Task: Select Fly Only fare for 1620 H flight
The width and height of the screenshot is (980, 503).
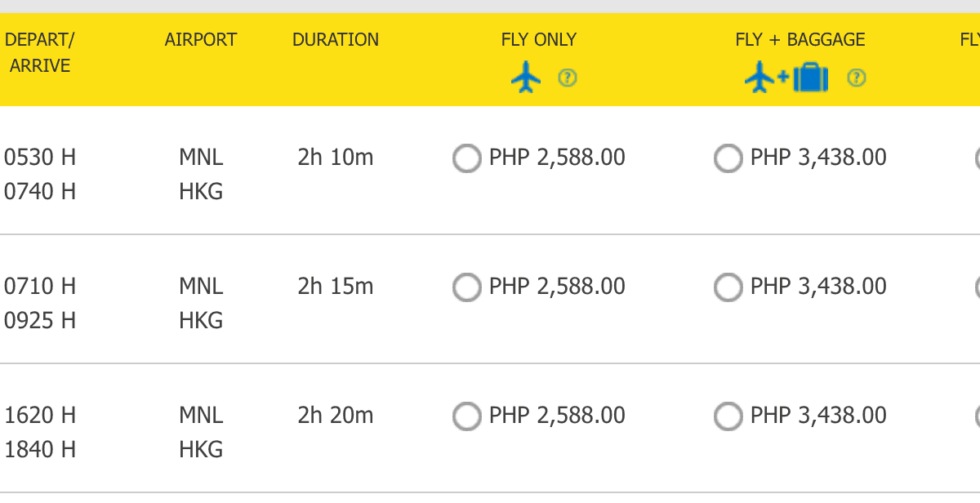Action: coord(466,416)
